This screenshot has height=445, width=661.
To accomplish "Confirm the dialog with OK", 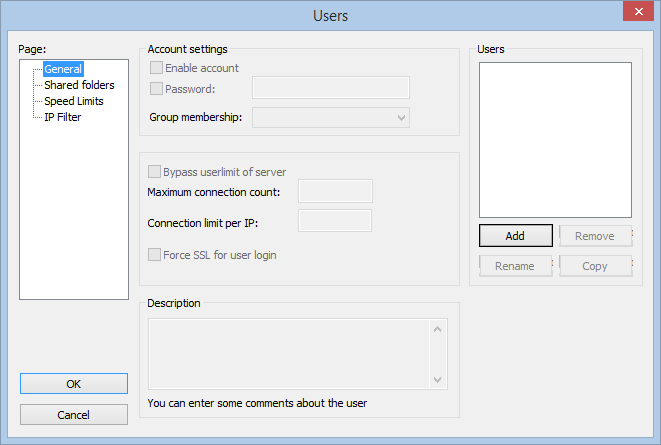I will 74,383.
